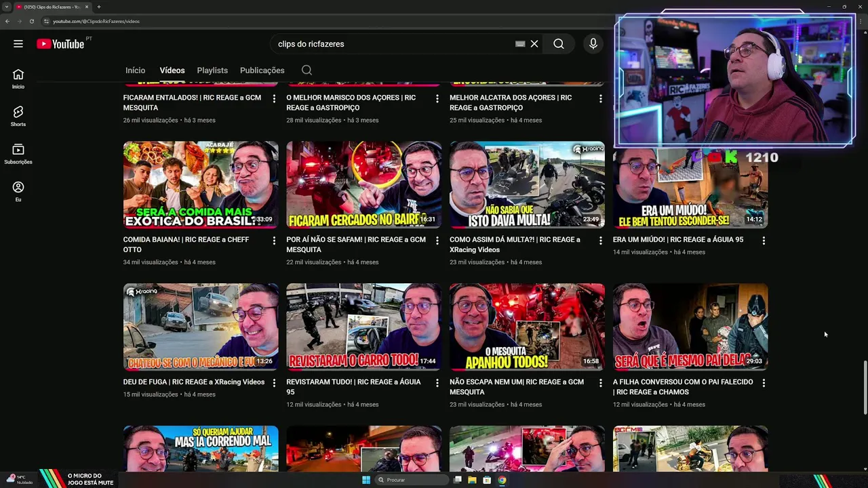Image resolution: width=868 pixels, height=488 pixels.
Task: Click the Windows taskbar Procurar search box
Action: [412, 480]
